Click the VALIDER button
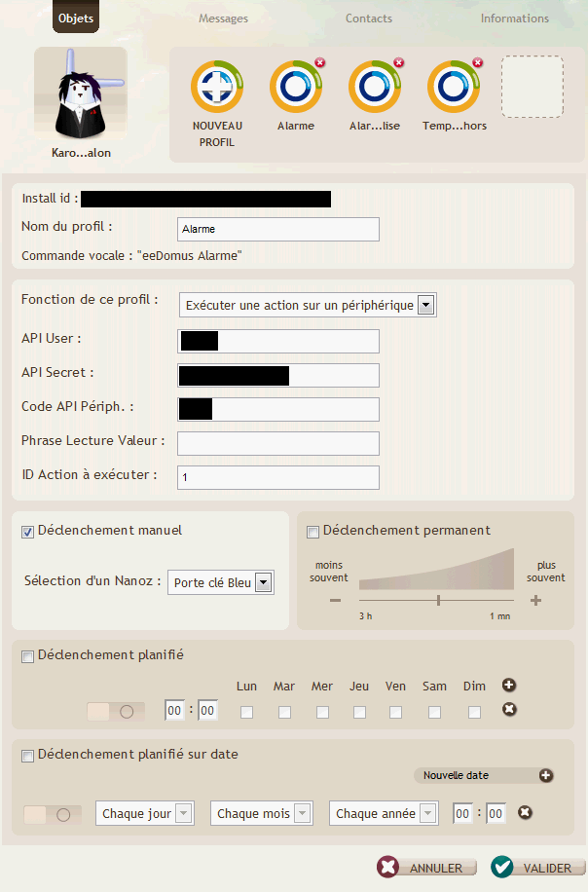Screen dimensions: 588x892 click(x=538, y=867)
